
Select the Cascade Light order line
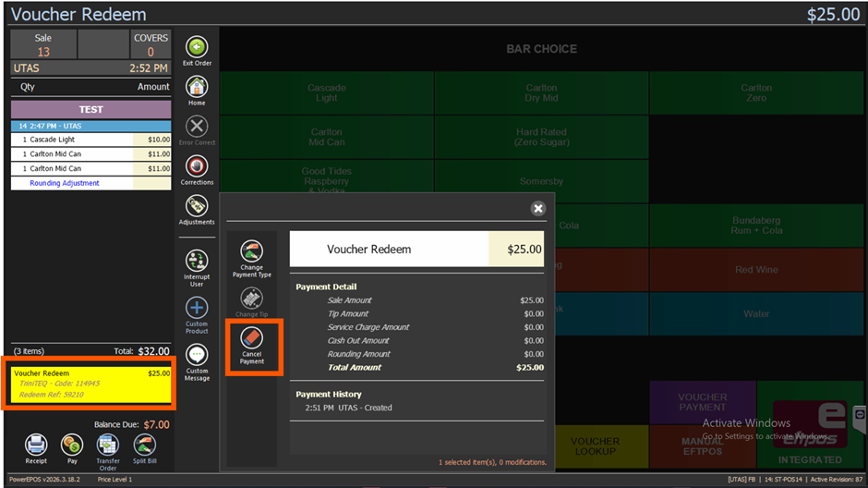click(x=90, y=140)
